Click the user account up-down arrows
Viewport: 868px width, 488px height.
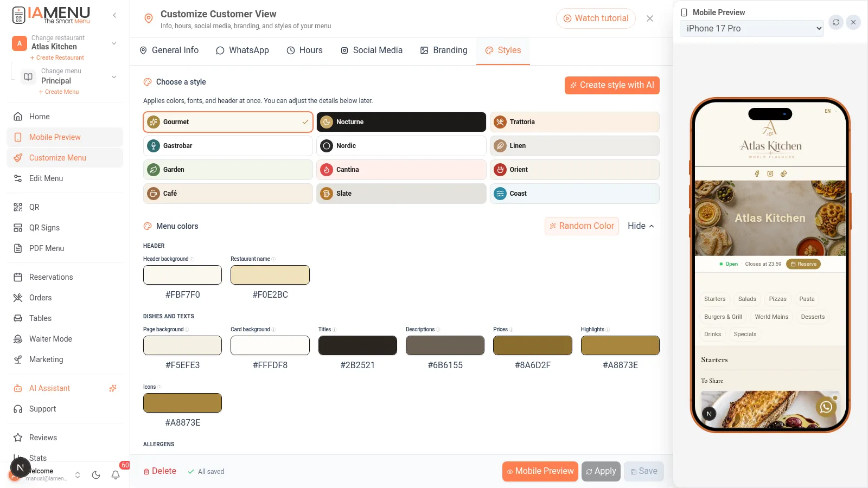click(x=78, y=475)
